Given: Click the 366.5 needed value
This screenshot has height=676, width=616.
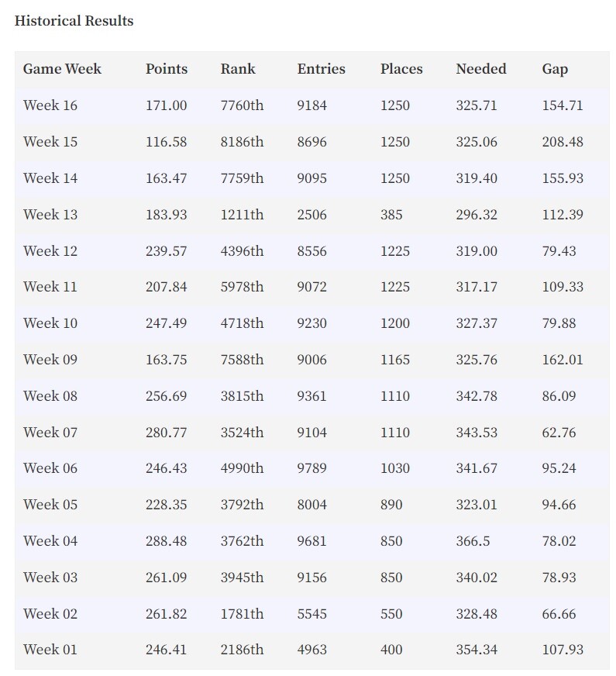Looking at the screenshot, I should click(x=473, y=540).
